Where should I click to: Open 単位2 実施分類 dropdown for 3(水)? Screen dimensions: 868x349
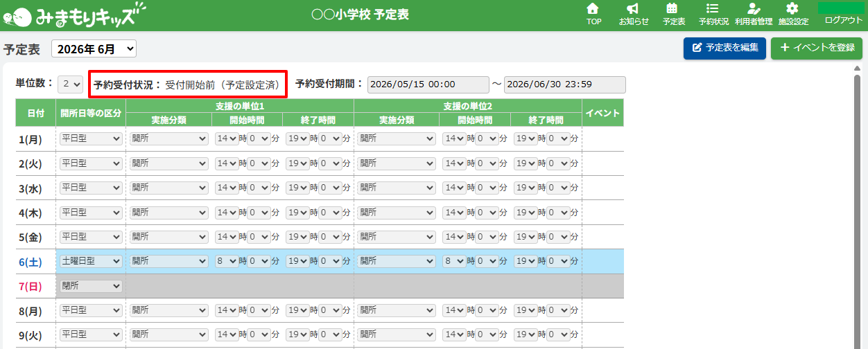397,188
